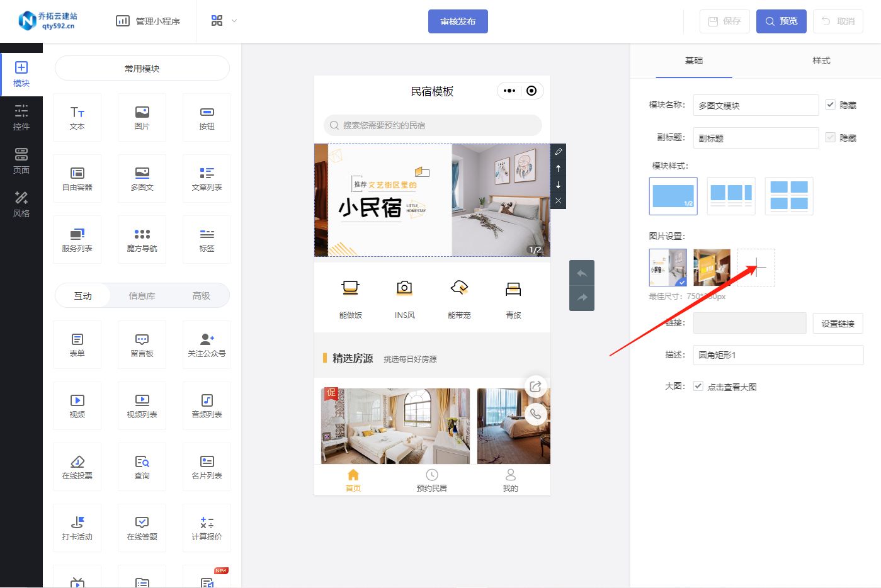
Task: Check 隐藏 beside the 副标题 field
Action: [x=830, y=138]
